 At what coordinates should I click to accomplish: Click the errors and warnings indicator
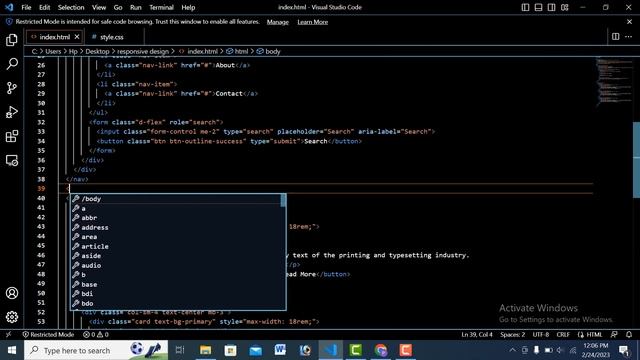coord(96,334)
